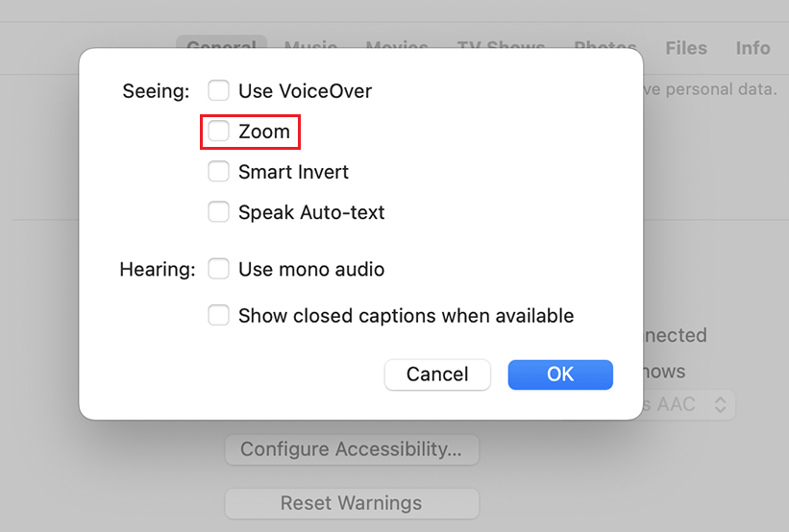Viewport: 789px width, 532px height.
Task: Click the Seeing section label
Action: pos(156,91)
